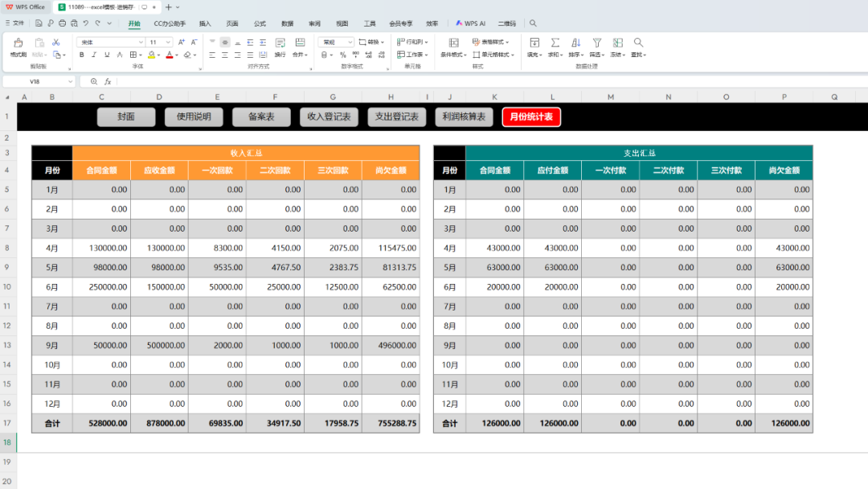The height and width of the screenshot is (489, 868).
Task: Click the 收入登记表 navigation button
Action: pyautogui.click(x=329, y=117)
